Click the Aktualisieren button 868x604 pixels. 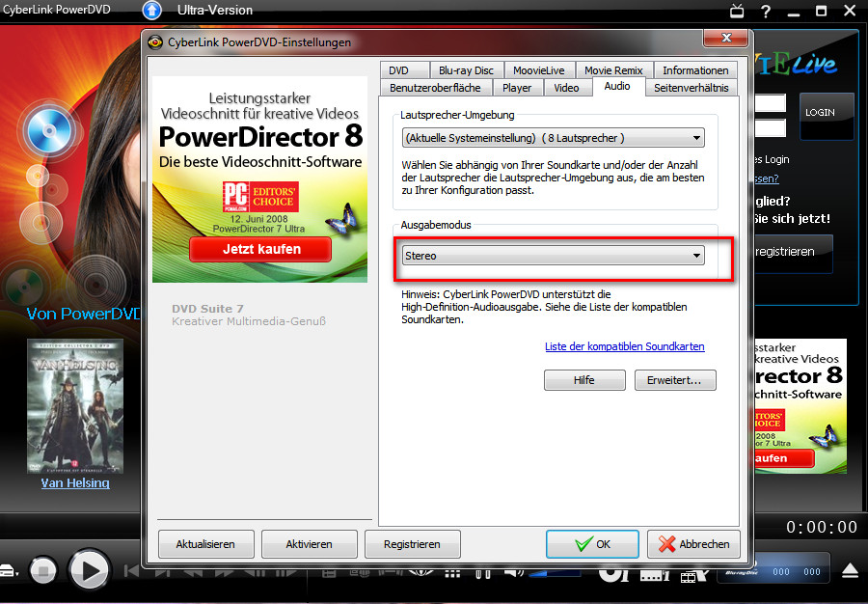(x=206, y=544)
